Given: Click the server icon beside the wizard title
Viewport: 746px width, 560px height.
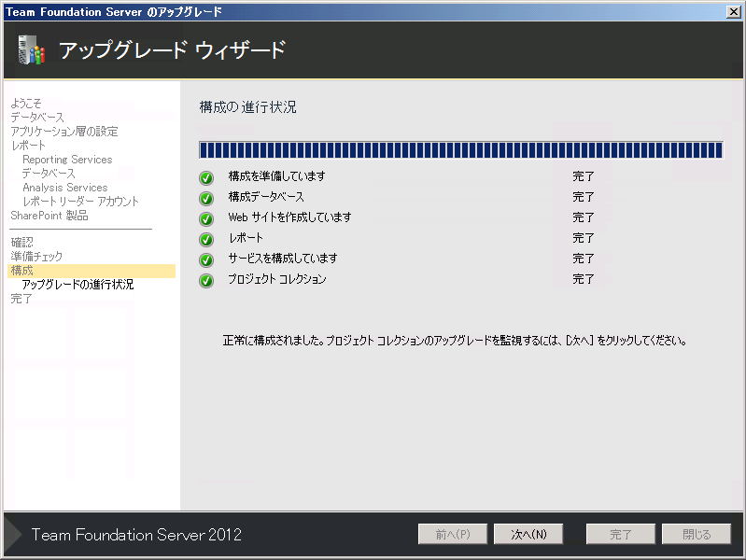Looking at the screenshot, I should pyautogui.click(x=32, y=50).
